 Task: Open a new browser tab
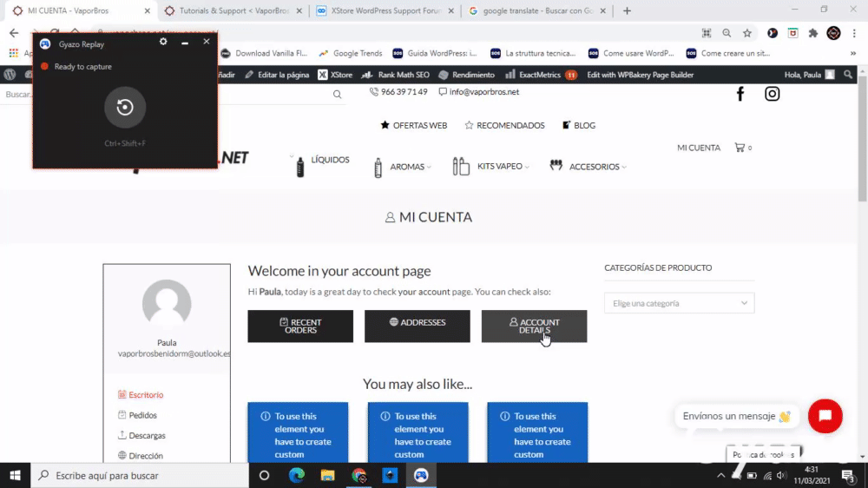[627, 10]
